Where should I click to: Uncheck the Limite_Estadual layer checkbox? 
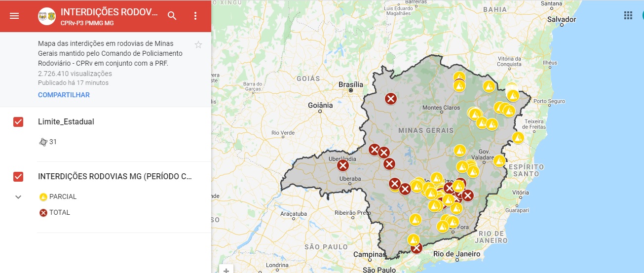point(18,122)
